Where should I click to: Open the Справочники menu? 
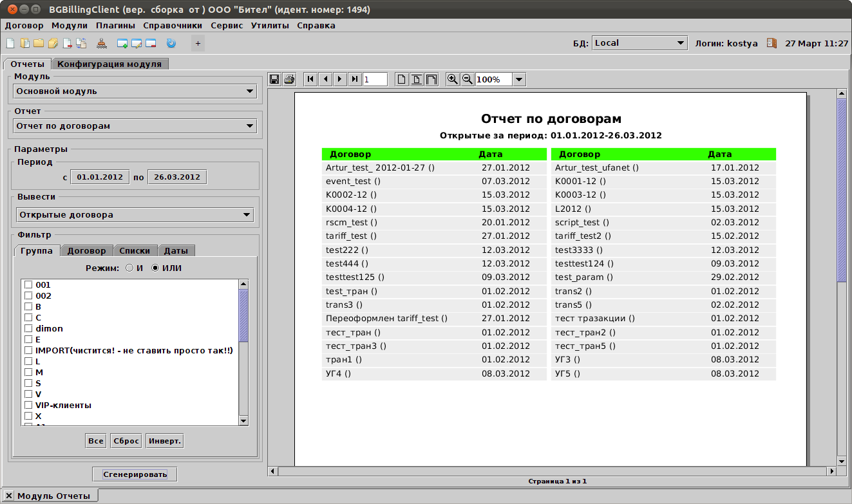point(173,26)
